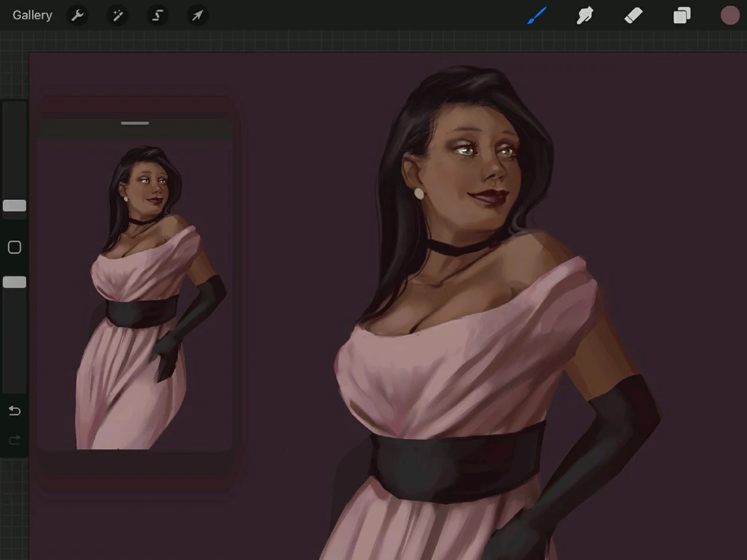Tap the black choker on main canvas
Image resolution: width=747 pixels, height=560 pixels.
456,248
